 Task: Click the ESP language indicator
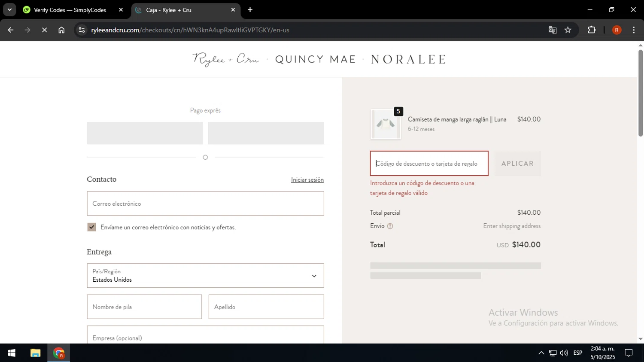(578, 353)
